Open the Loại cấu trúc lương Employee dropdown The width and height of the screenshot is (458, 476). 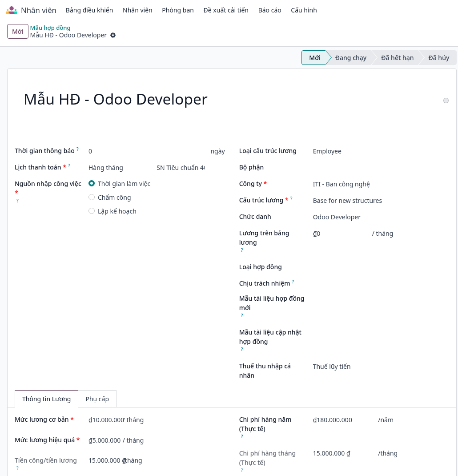click(x=381, y=151)
